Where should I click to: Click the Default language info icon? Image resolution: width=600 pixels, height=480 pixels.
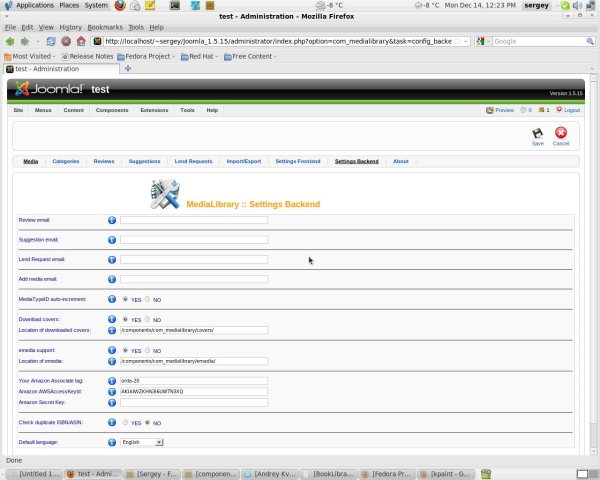112,442
